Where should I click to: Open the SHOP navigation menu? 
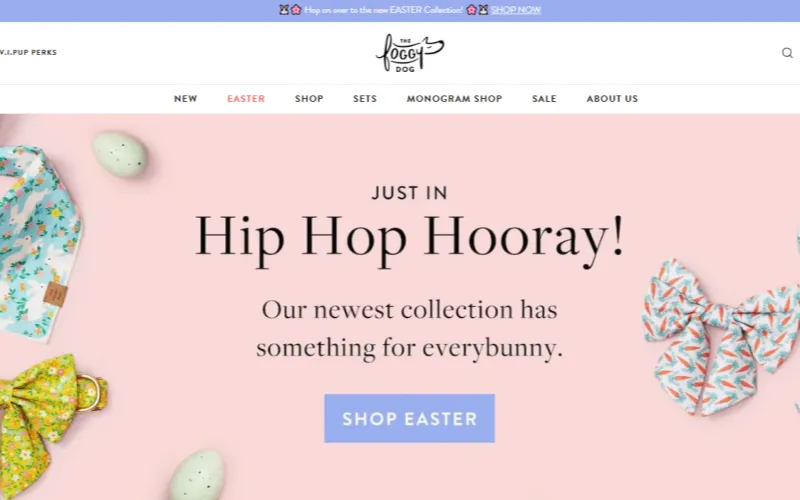click(x=309, y=98)
